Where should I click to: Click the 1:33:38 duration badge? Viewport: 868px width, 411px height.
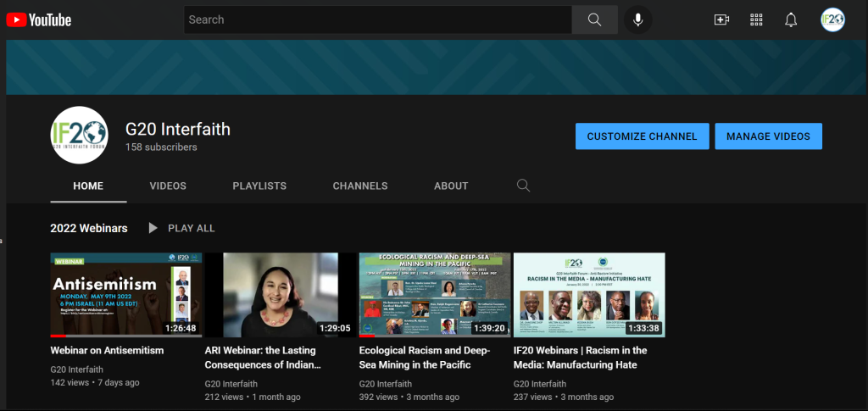pyautogui.click(x=644, y=328)
